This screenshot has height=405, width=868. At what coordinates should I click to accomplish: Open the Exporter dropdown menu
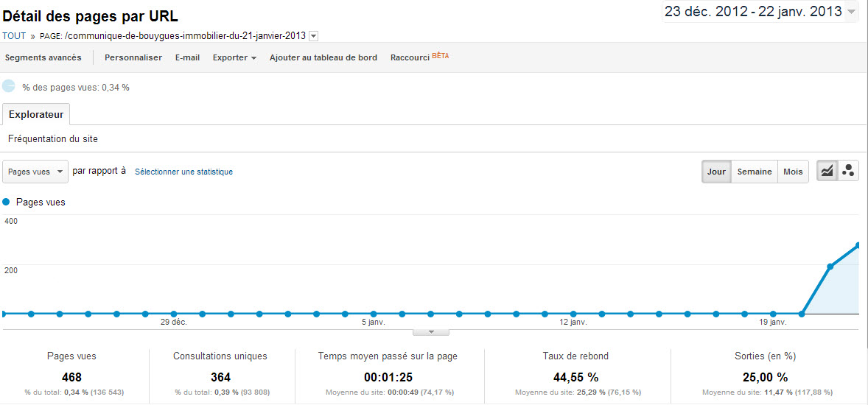[x=234, y=57]
